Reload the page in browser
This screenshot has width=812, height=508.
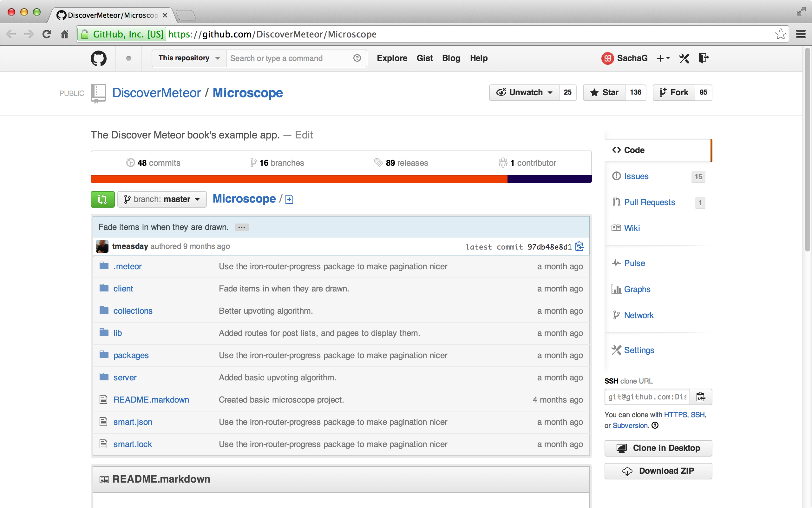pyautogui.click(x=47, y=34)
